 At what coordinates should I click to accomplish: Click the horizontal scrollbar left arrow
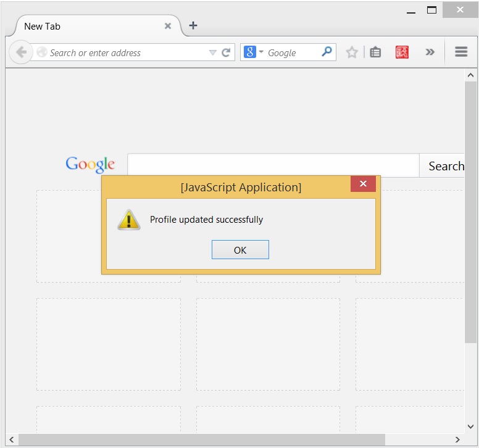click(12, 439)
